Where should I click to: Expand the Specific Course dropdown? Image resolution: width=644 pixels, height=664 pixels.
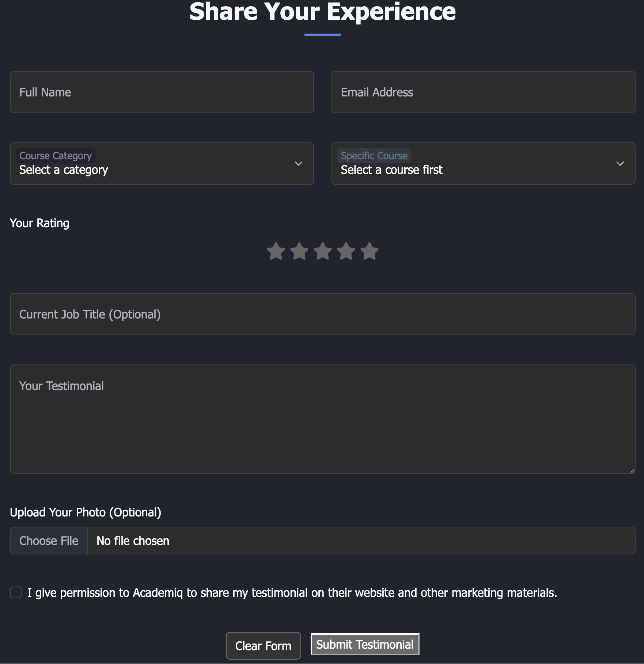(483, 164)
